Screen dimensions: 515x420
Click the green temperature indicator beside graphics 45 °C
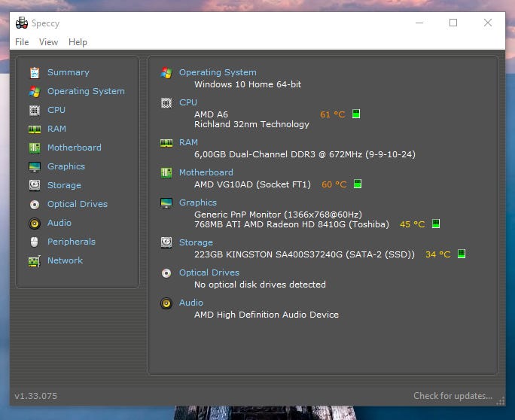pos(436,224)
